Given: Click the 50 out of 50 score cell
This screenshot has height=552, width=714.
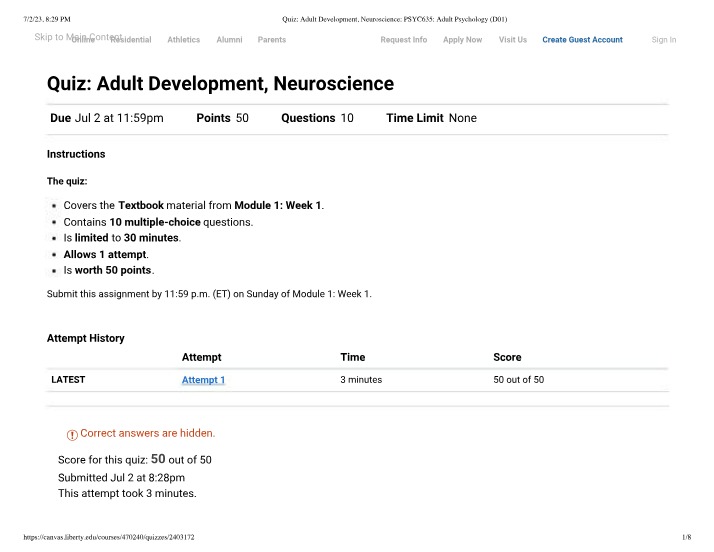Looking at the screenshot, I should click(519, 379).
